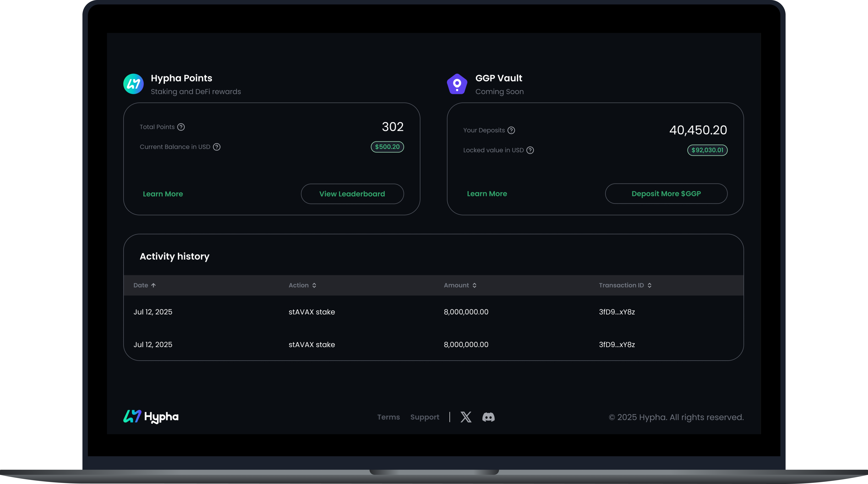The height and width of the screenshot is (484, 868).
Task: Click Your Deposits question mark icon
Action: click(x=511, y=130)
